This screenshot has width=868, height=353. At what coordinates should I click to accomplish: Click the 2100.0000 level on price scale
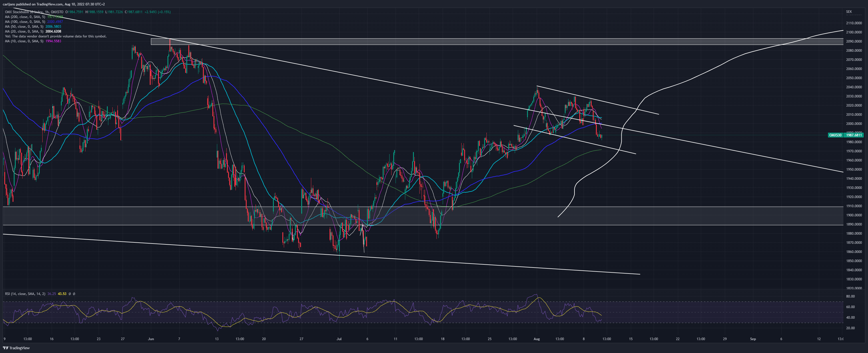[x=854, y=32]
